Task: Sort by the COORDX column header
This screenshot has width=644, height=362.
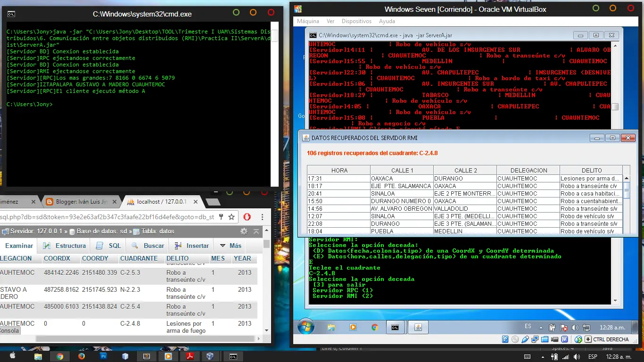Action: (x=57, y=258)
